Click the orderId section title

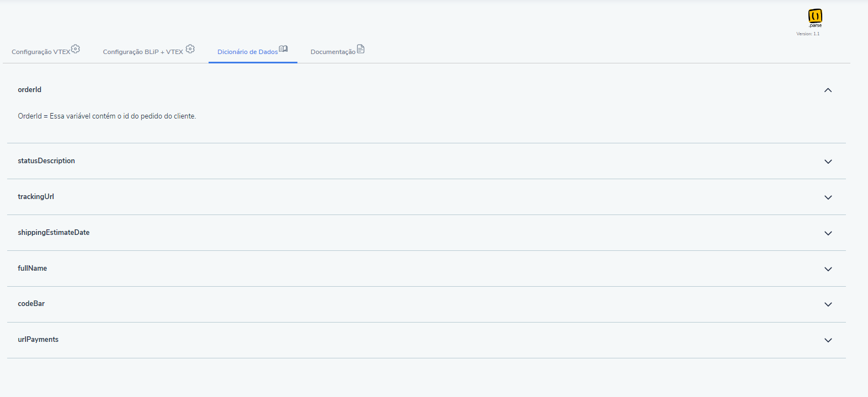[x=30, y=90]
